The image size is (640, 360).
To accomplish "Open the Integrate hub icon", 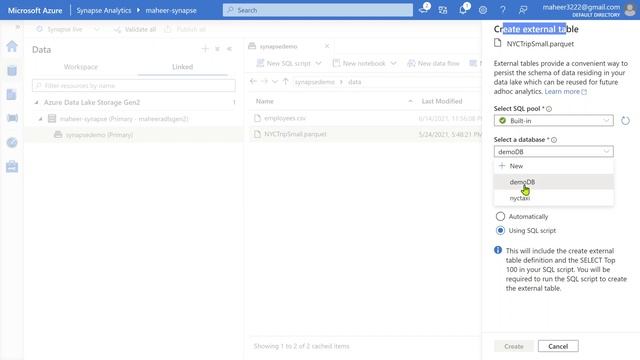I will pos(12,118).
